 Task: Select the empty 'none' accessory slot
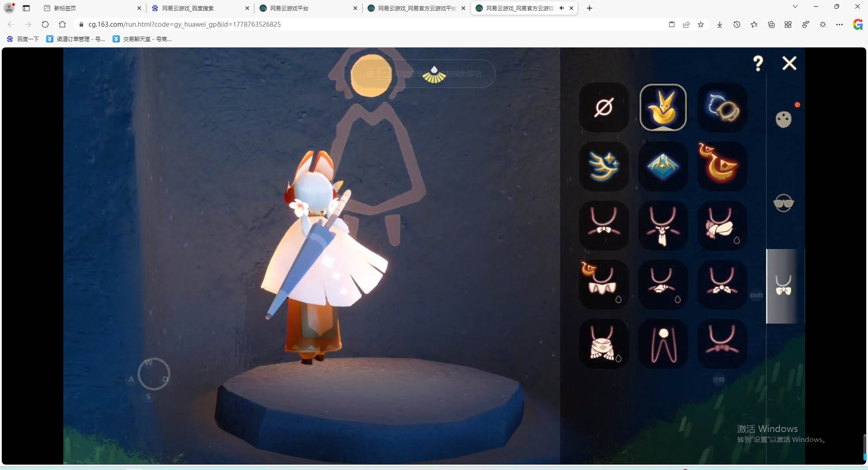pos(604,108)
